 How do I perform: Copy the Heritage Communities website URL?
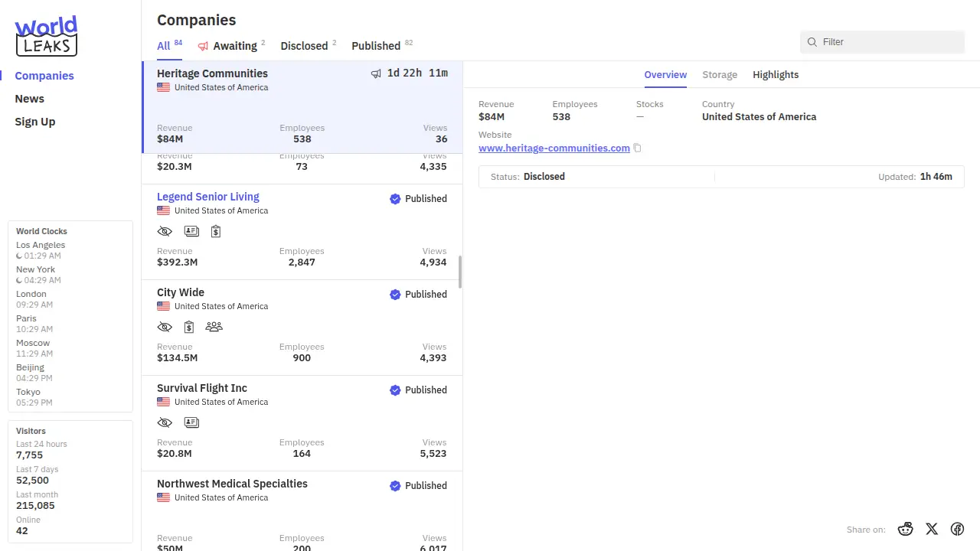[x=637, y=148]
